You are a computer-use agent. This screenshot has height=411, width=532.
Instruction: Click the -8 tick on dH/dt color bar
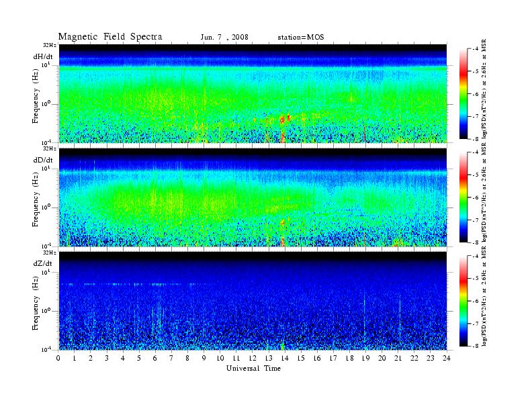click(475, 139)
